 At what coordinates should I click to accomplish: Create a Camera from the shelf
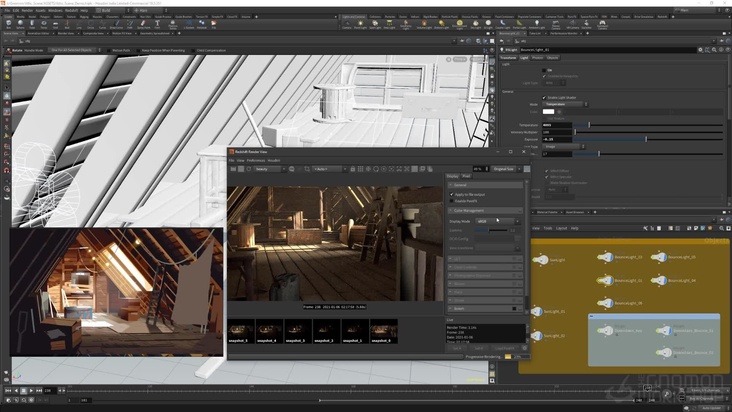click(347, 24)
